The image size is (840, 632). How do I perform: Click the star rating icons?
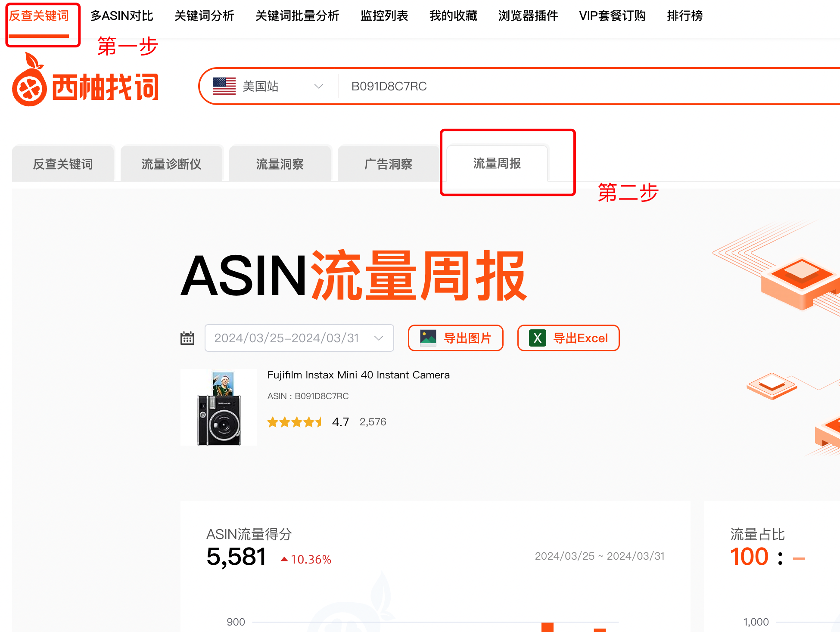click(295, 422)
